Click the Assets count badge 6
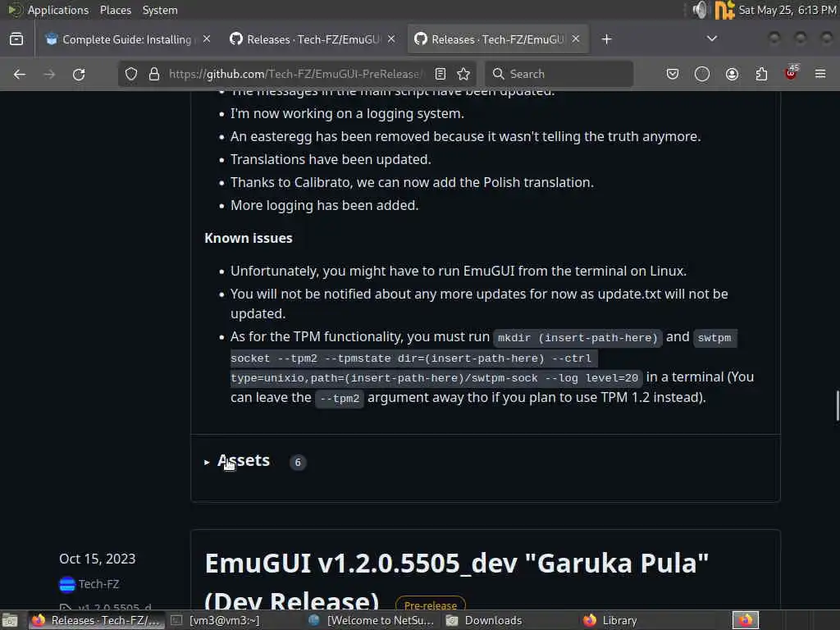The image size is (840, 630). [298, 462]
